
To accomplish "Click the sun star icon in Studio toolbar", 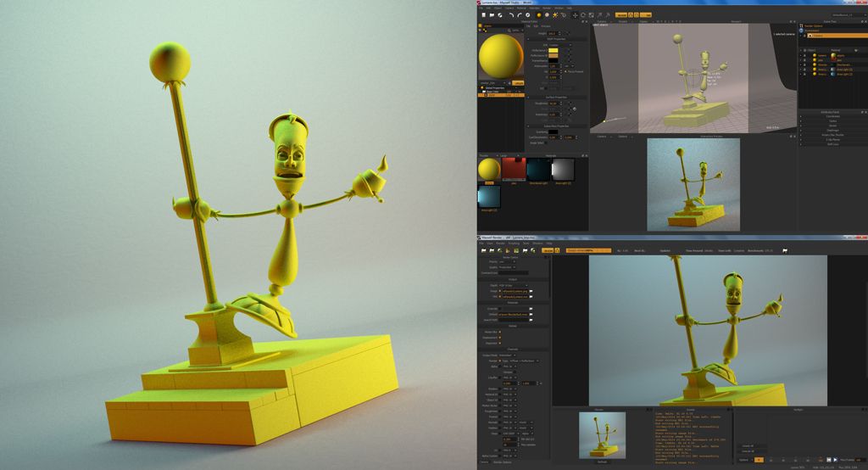I will click(555, 15).
